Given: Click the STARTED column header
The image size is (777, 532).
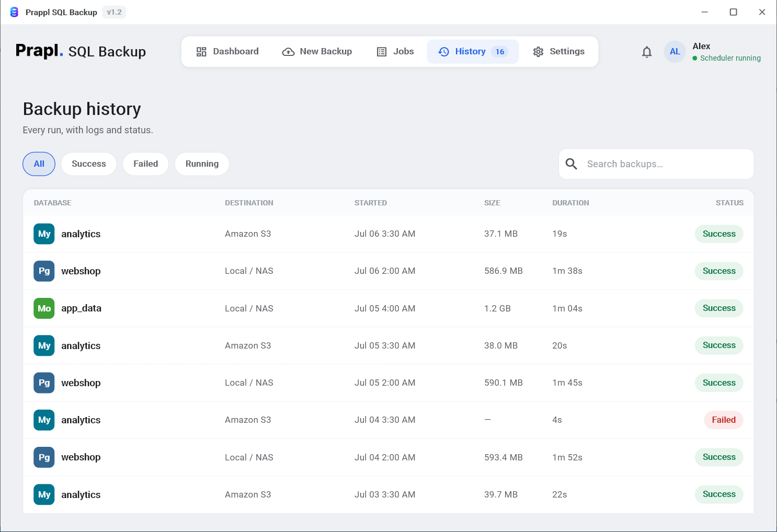Looking at the screenshot, I should (x=371, y=203).
